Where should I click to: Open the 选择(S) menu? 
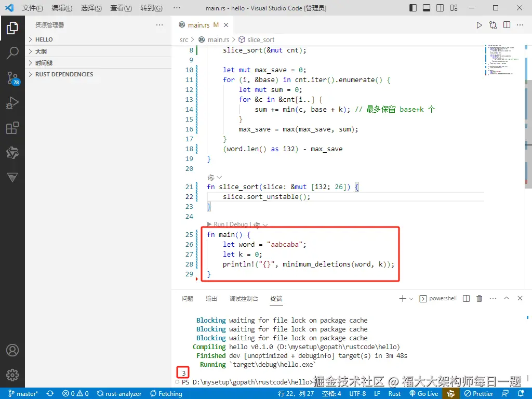tap(91, 8)
